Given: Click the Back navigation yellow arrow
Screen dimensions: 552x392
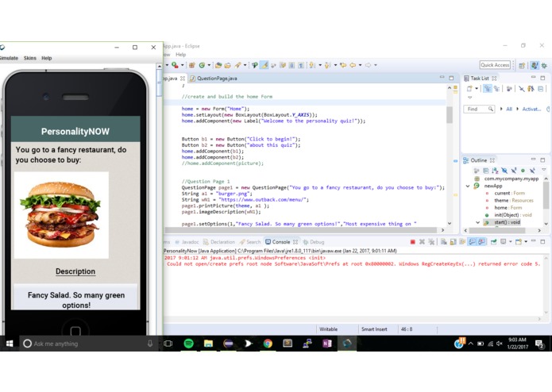Looking at the screenshot, I should 353,65.
